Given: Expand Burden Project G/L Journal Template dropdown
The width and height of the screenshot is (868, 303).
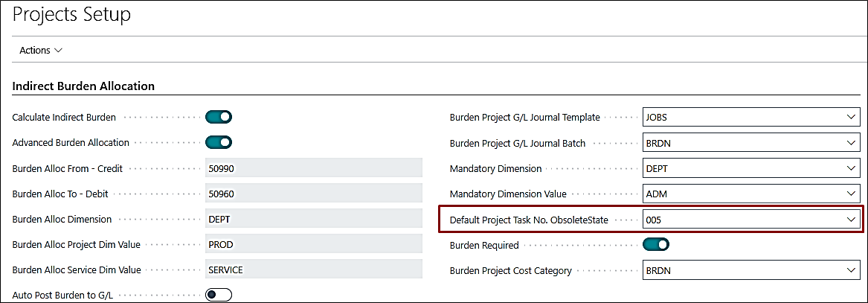Looking at the screenshot, I should [851, 118].
